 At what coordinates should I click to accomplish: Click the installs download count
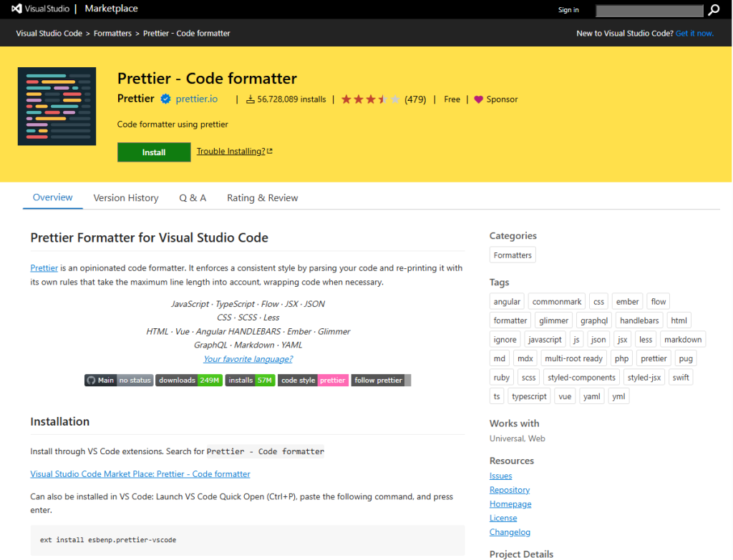[286, 99]
